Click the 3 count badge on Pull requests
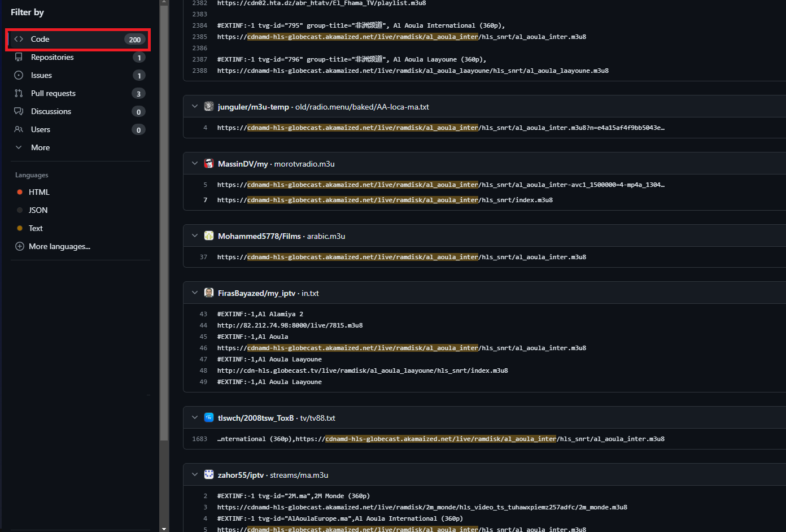 tap(139, 93)
